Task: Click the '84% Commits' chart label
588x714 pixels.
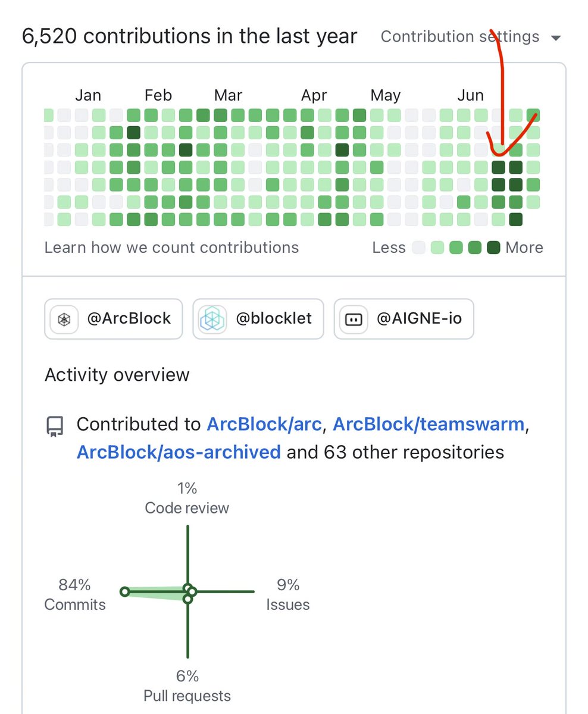Action: pyautogui.click(x=75, y=595)
